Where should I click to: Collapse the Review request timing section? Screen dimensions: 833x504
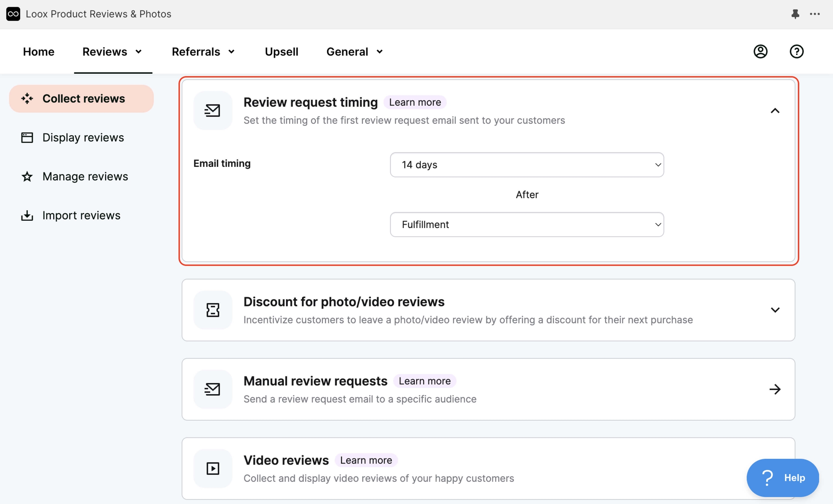(x=775, y=110)
